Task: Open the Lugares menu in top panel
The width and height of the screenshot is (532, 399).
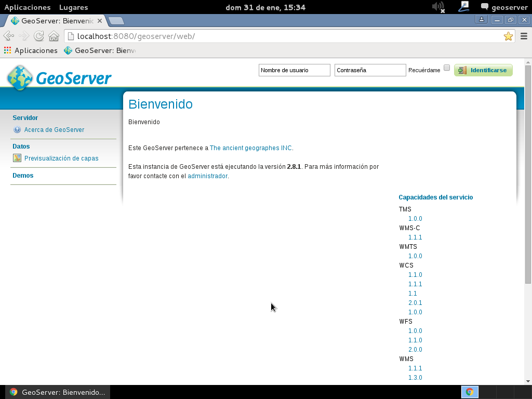Action: [x=74, y=7]
